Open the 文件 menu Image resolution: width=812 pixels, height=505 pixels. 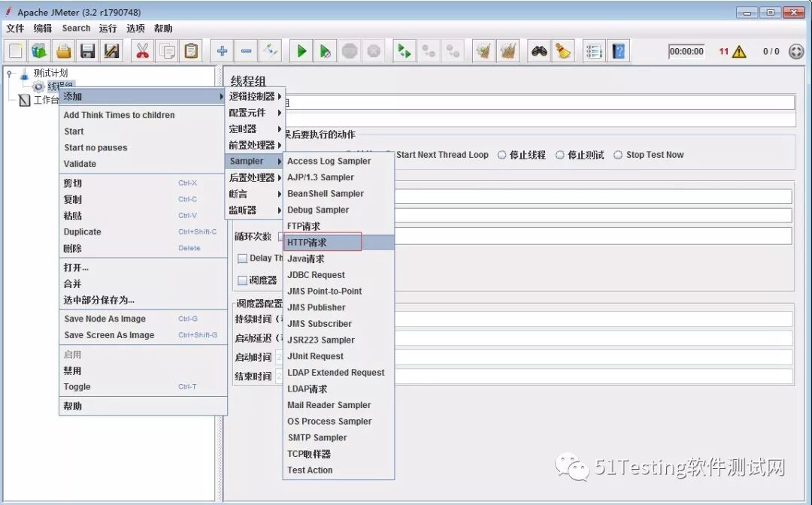[15, 29]
